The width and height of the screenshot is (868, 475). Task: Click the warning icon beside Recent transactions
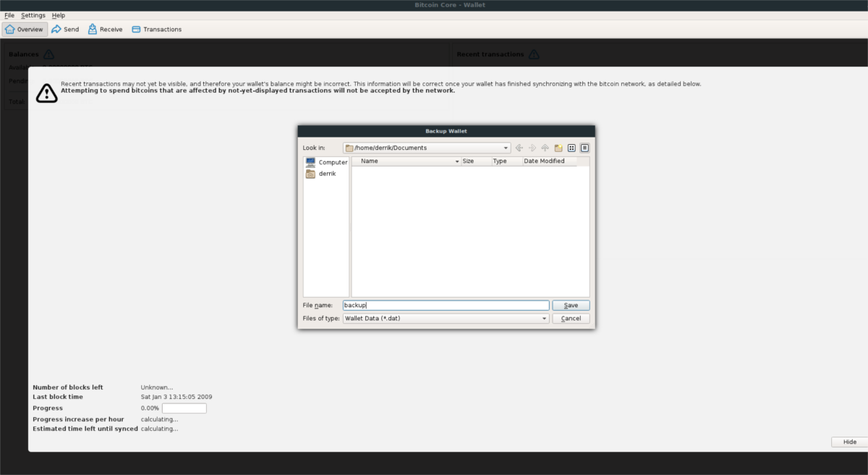(534, 54)
